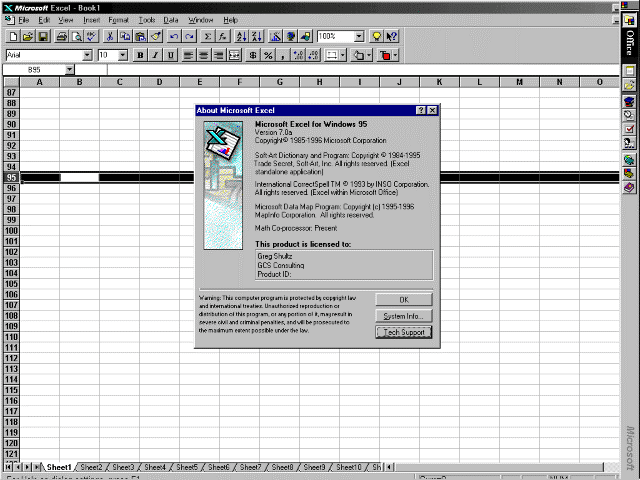Click the Redo arrow icon
Viewport: 640px width, 480px height.
189,37
